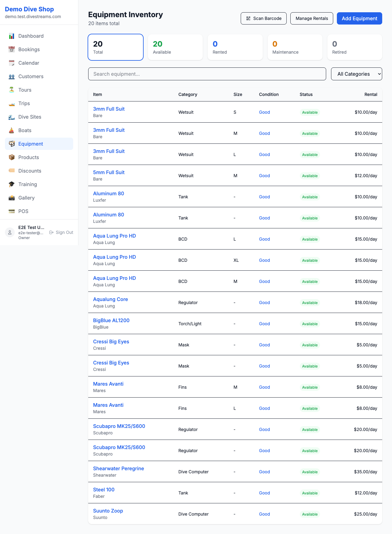Click the Search equipment input field

point(207,74)
